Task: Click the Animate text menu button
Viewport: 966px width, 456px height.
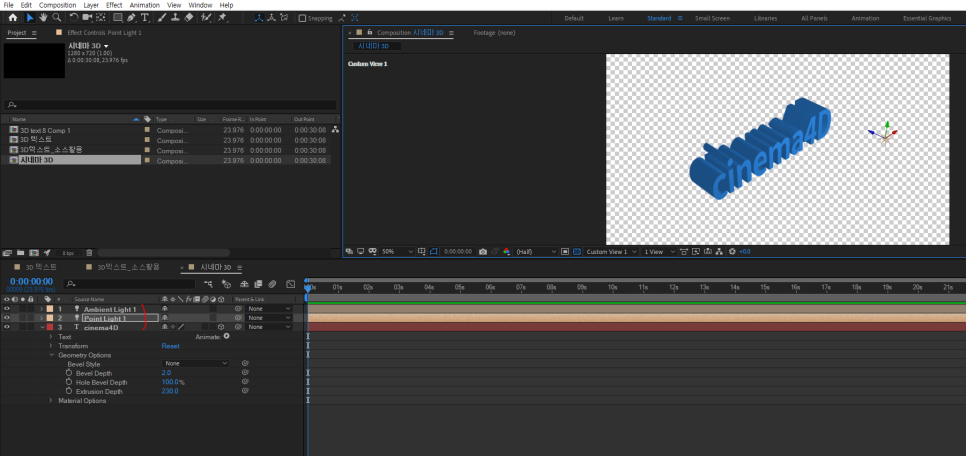Action: (x=226, y=336)
